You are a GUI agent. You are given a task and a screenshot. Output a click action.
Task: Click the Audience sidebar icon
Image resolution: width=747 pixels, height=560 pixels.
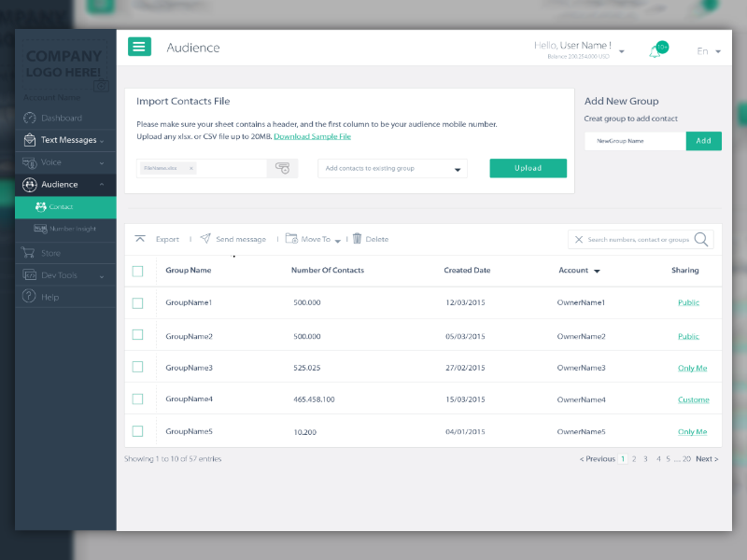point(30,185)
